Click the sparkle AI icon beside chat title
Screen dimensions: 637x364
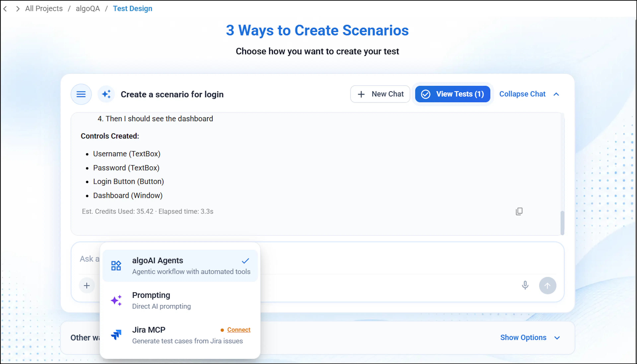(106, 94)
